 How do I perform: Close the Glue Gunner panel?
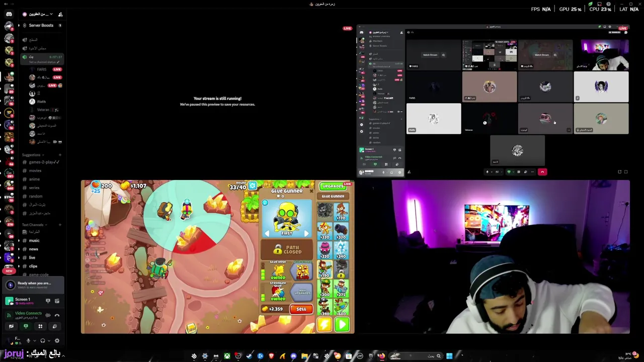tap(311, 191)
